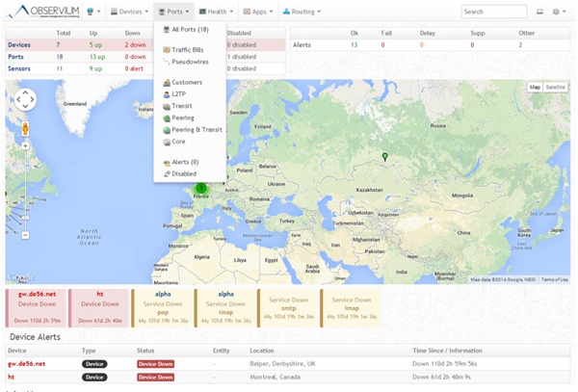Screen dimensions: 578x392
Task: Open the ht Device Down tile
Action: pyautogui.click(x=99, y=308)
